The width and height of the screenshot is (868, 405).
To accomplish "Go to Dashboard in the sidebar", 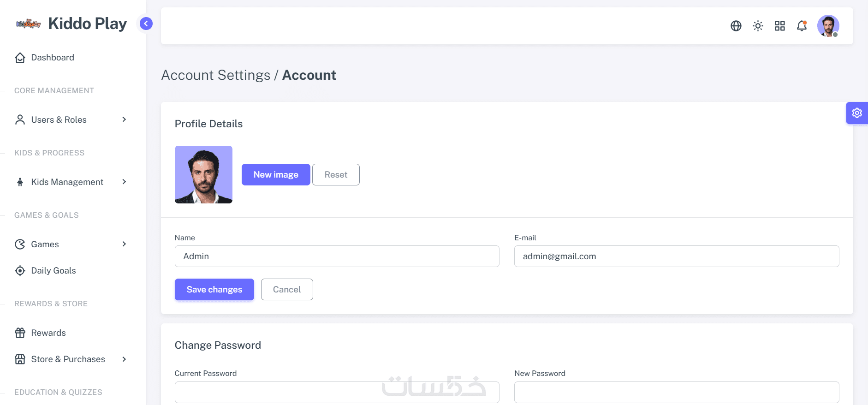I will 53,58.
